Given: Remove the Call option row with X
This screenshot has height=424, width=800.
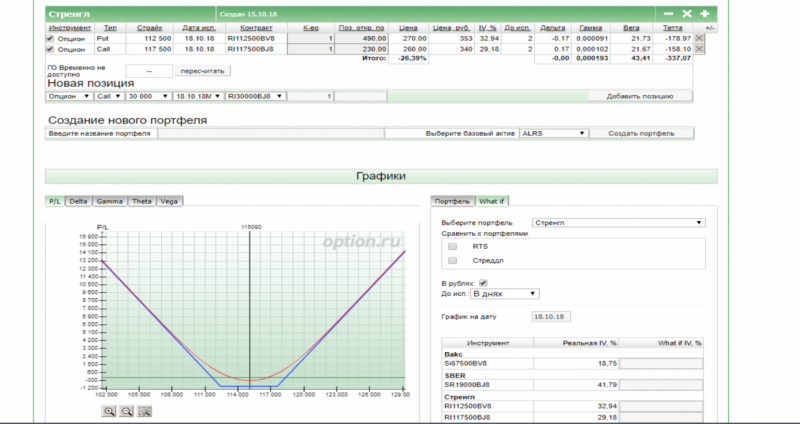Looking at the screenshot, I should click(x=699, y=48).
